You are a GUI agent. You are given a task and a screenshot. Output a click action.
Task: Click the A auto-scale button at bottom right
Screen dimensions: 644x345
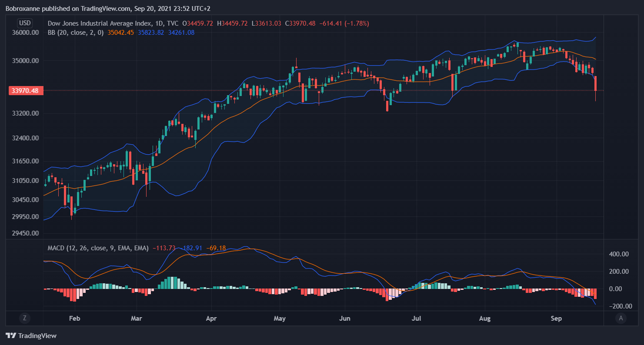pos(621,318)
